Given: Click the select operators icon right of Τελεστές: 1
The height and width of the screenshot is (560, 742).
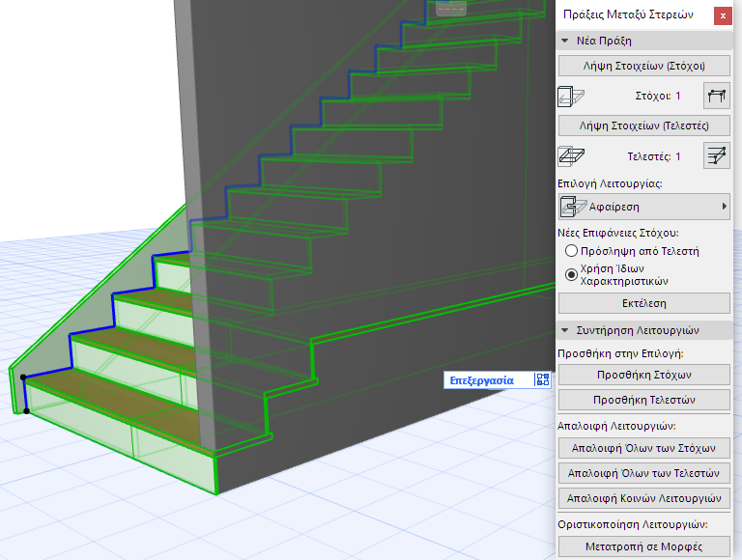Looking at the screenshot, I should [717, 156].
